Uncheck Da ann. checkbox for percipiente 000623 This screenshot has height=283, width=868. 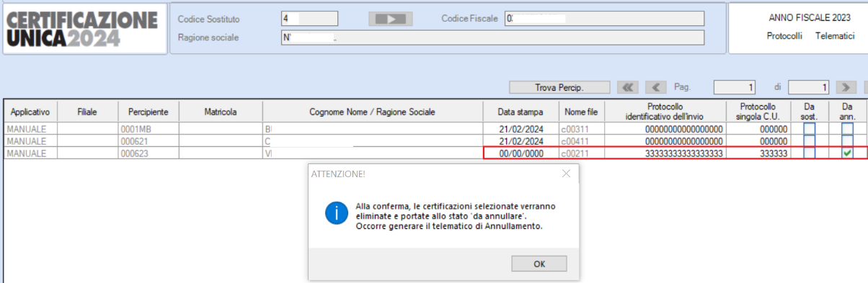point(847,153)
